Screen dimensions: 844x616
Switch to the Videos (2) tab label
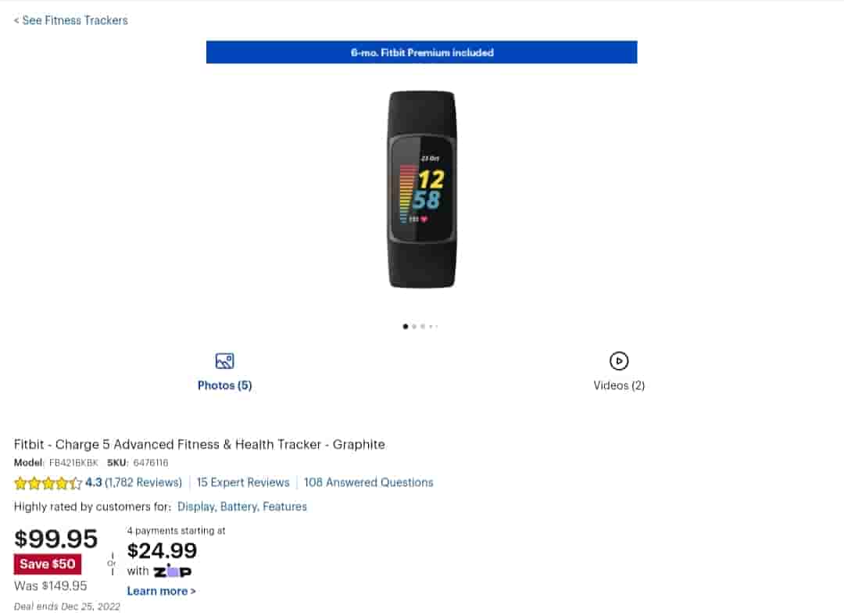pos(619,385)
